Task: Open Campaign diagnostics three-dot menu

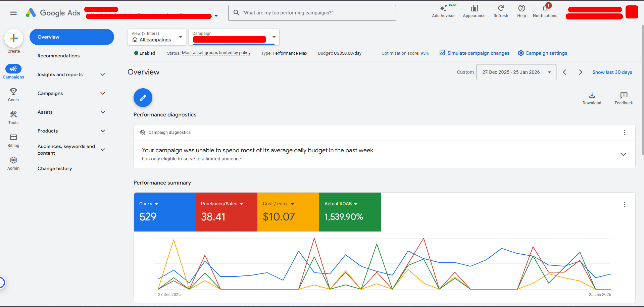Action: [625, 133]
